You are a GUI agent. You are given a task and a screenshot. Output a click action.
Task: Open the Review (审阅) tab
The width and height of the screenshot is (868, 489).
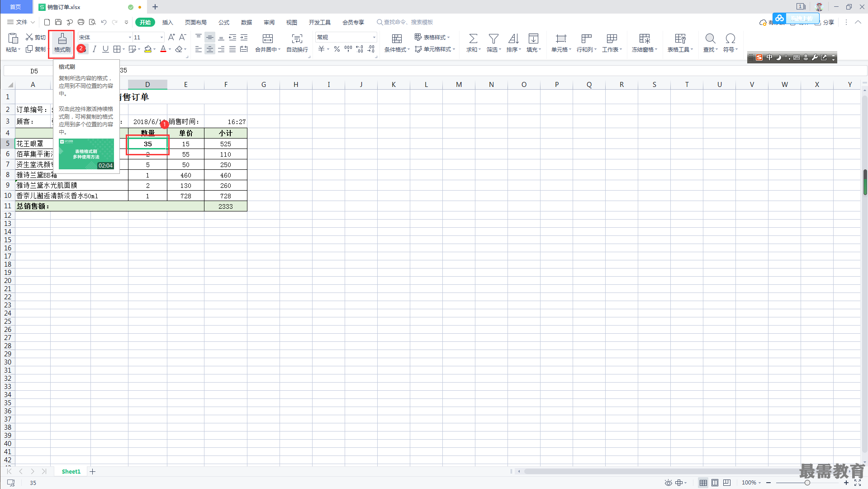coord(269,22)
